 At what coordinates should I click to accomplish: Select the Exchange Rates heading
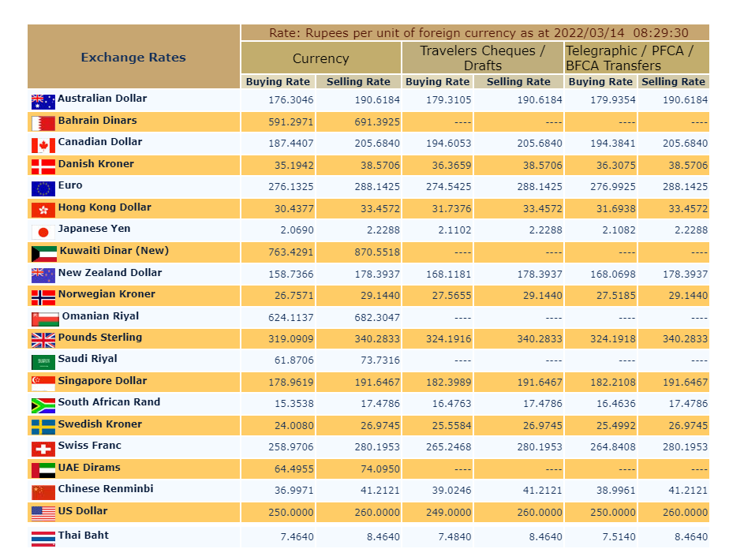[133, 57]
